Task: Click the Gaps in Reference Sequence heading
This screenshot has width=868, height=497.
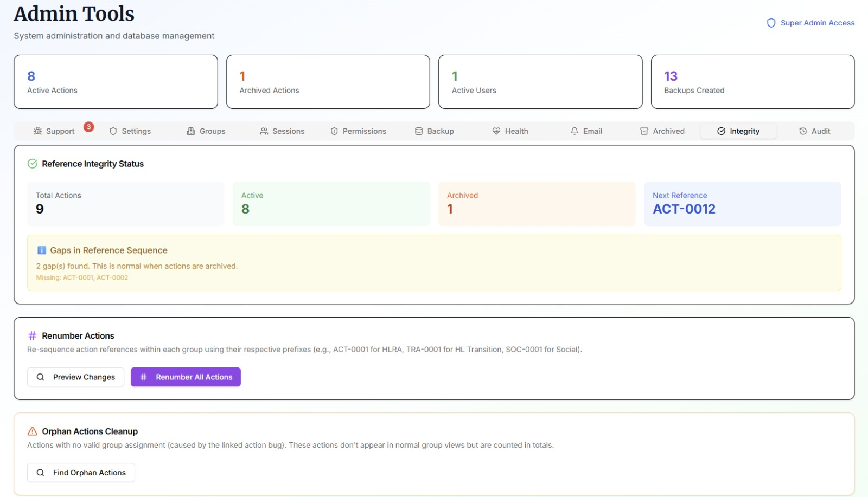Action: tap(108, 250)
